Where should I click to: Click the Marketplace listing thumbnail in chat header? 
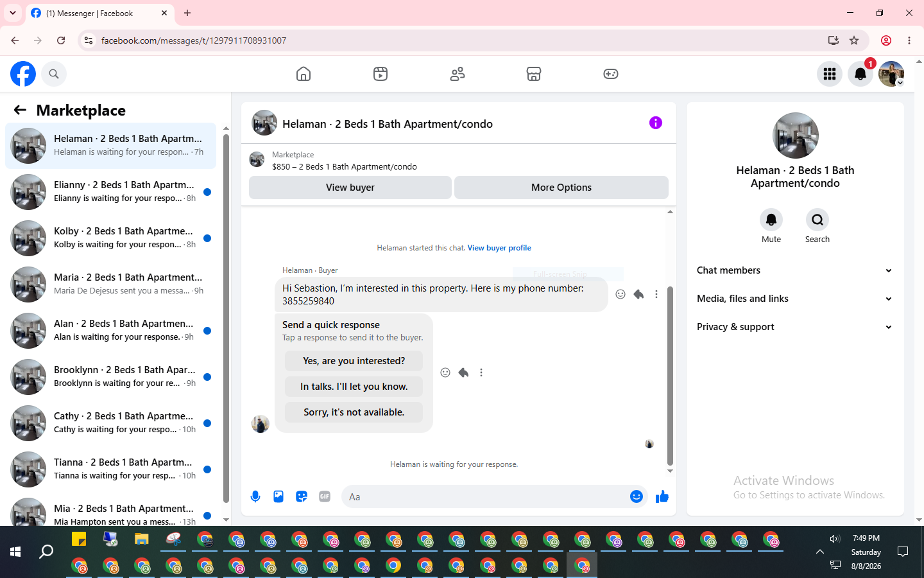point(257,159)
